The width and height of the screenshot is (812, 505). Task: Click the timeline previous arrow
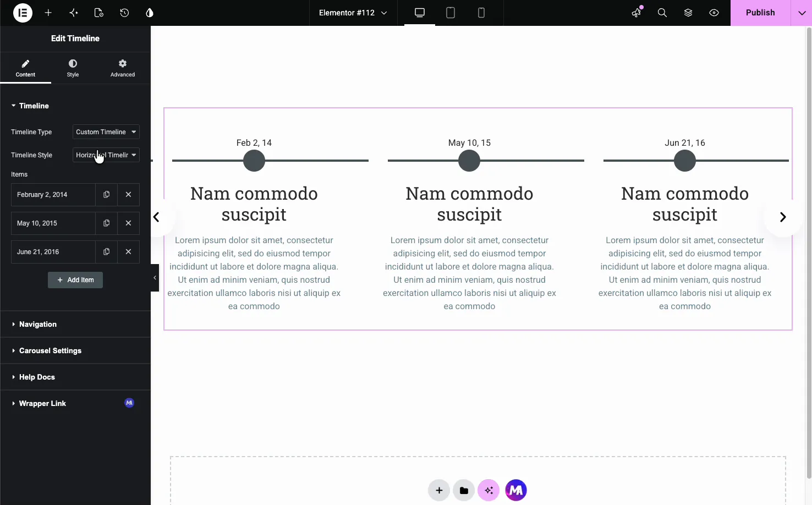tap(157, 217)
